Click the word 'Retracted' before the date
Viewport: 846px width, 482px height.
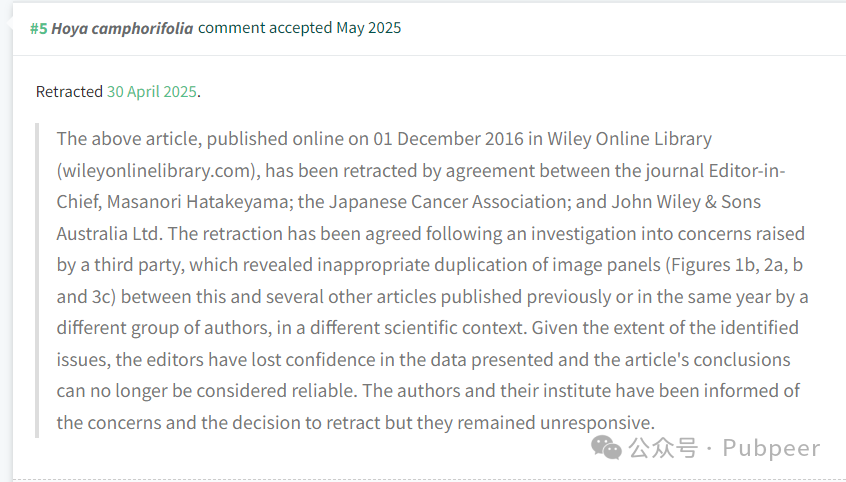(69, 92)
